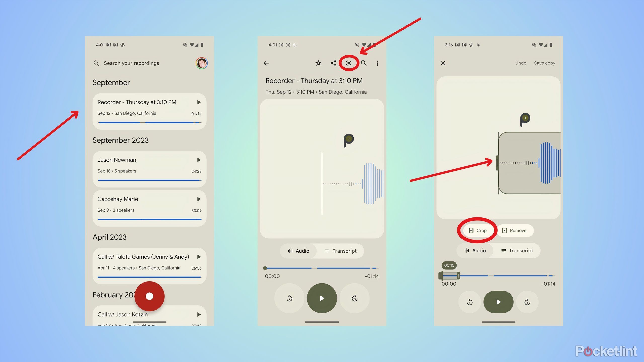Click the fast-forward button on playback controls
The image size is (644, 362).
[x=354, y=298]
